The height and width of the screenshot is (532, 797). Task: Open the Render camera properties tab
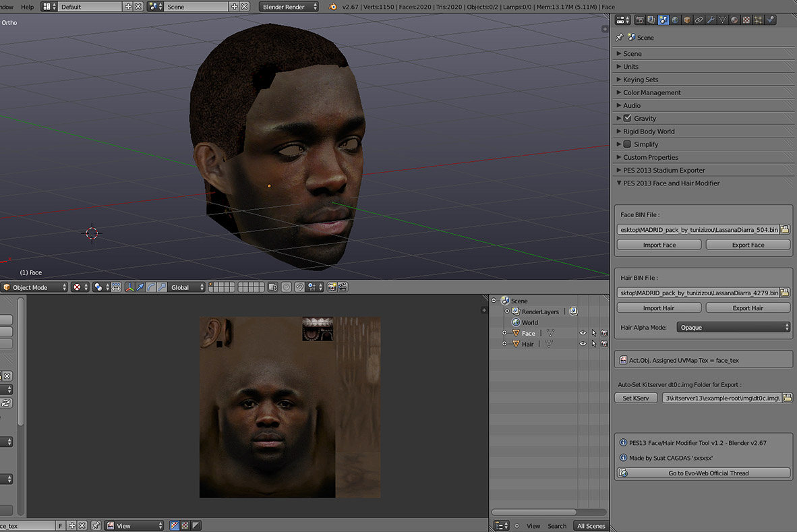click(640, 20)
